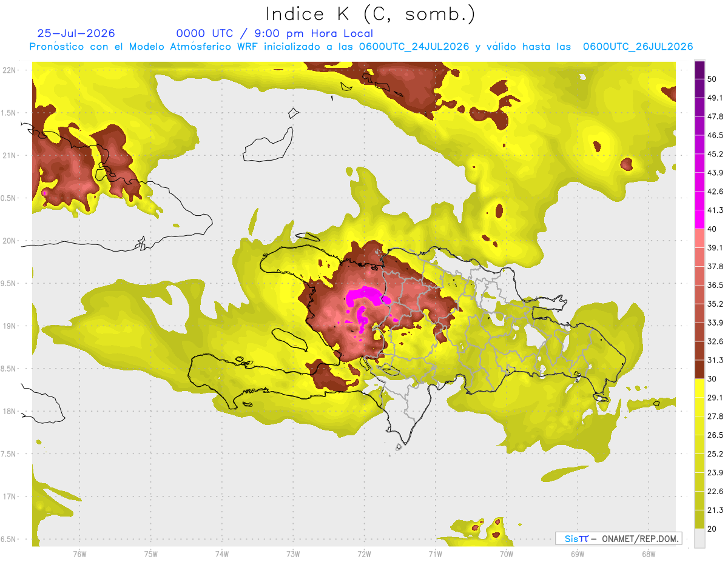
Task: Click the "70W" longitude label
Action: tap(506, 554)
